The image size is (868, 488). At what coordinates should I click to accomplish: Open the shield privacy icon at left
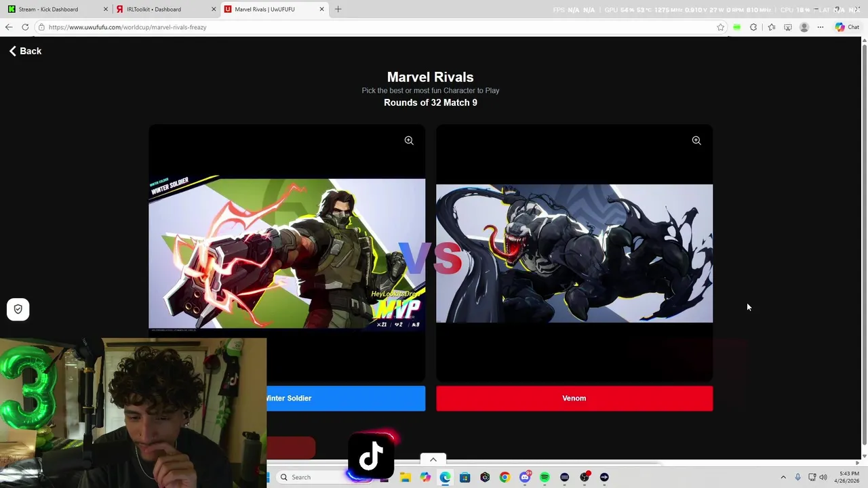click(18, 309)
